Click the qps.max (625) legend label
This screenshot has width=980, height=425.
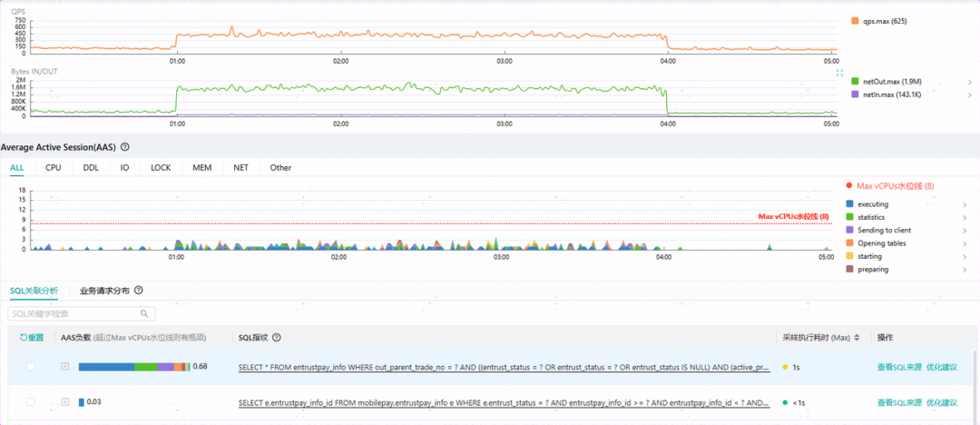click(x=885, y=21)
